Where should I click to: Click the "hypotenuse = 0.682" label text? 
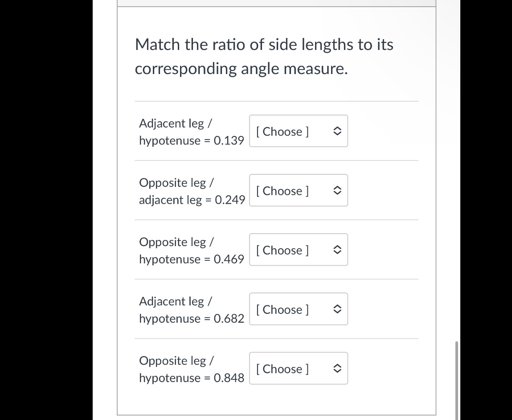coord(191,319)
